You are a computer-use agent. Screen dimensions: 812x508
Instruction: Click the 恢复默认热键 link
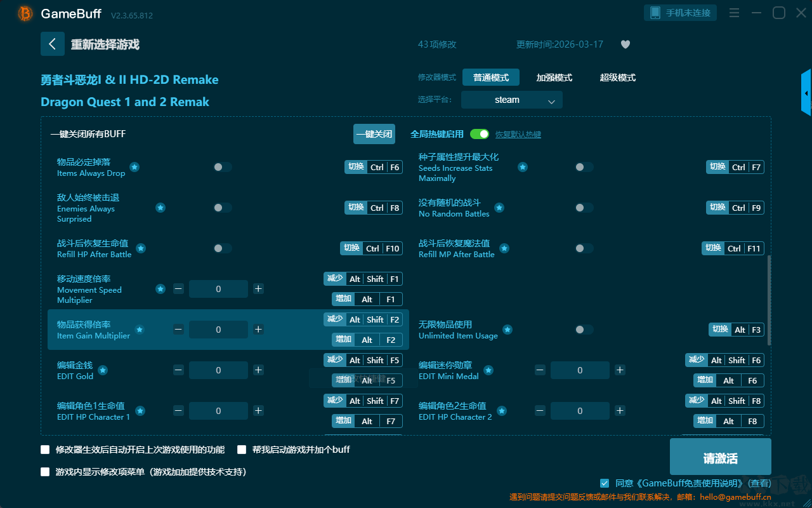click(x=518, y=135)
